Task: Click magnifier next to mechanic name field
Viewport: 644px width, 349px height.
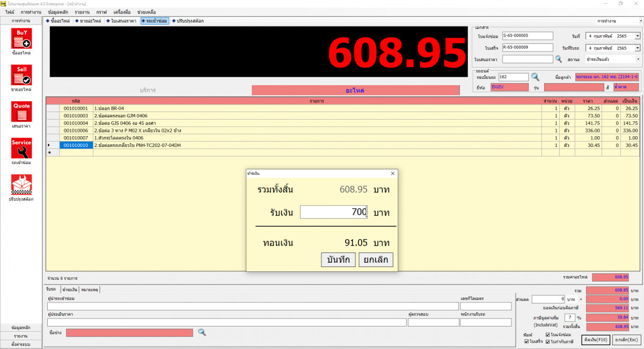Action: point(202,332)
